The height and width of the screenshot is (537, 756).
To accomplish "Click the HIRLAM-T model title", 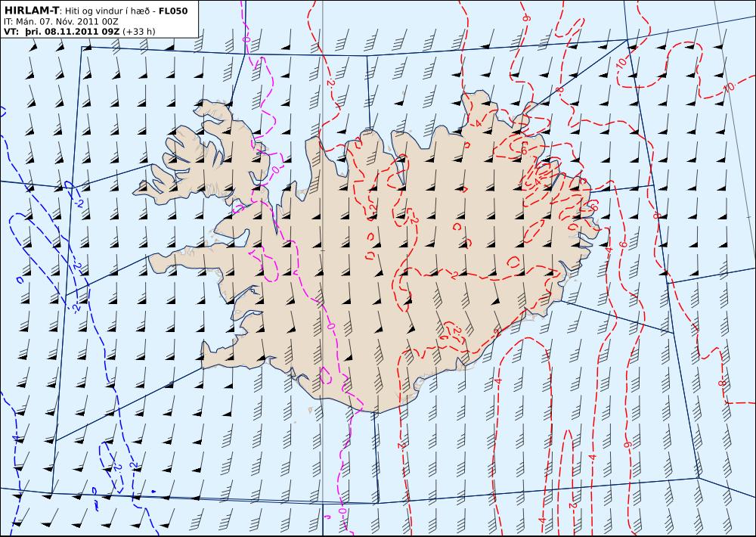I will pos(31,10).
